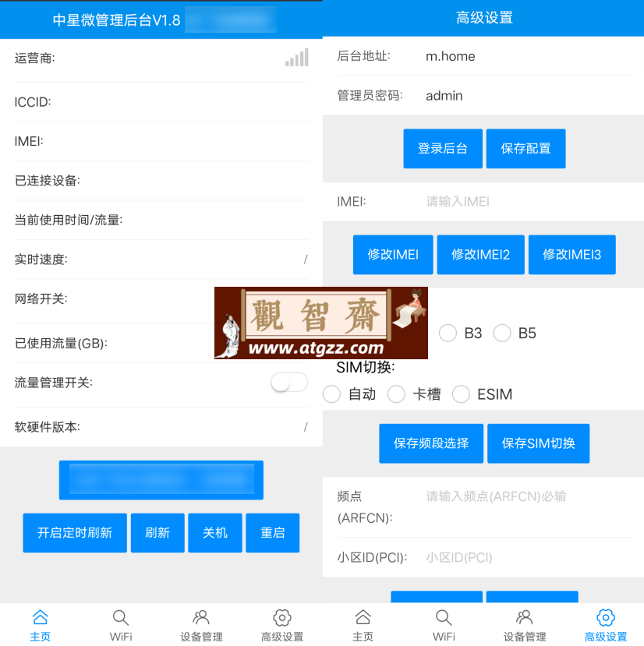Focus the 频点(ARFCN) input field
The height and width of the screenshot is (646, 644).
[529, 496]
